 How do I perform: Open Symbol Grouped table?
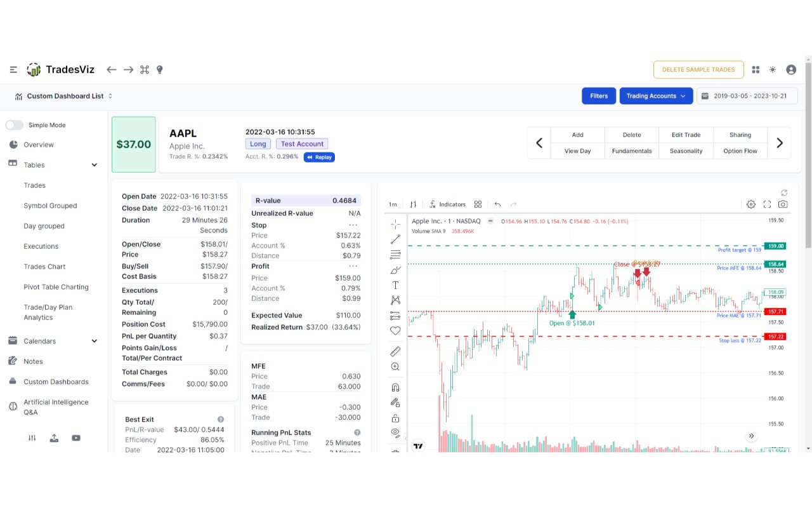50,206
